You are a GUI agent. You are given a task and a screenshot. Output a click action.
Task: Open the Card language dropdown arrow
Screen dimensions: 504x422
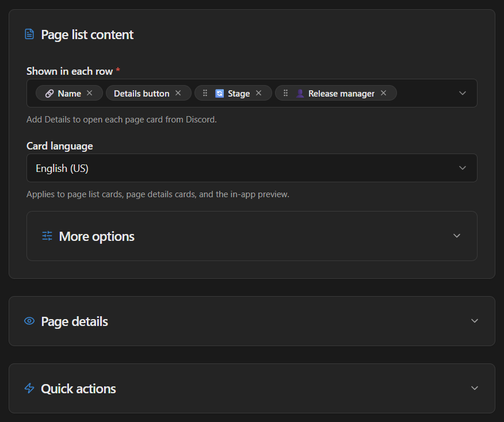point(462,168)
